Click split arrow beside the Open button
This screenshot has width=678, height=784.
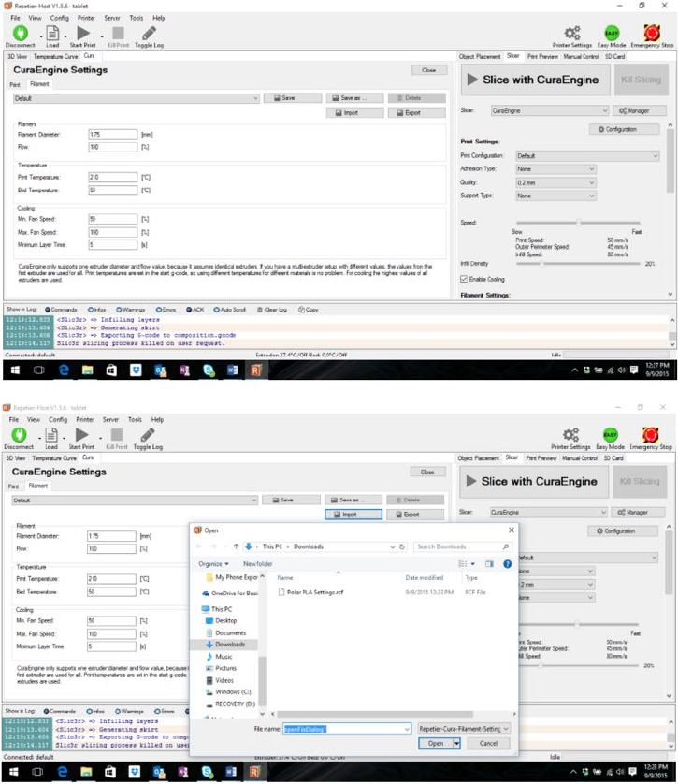pyautogui.click(x=456, y=744)
